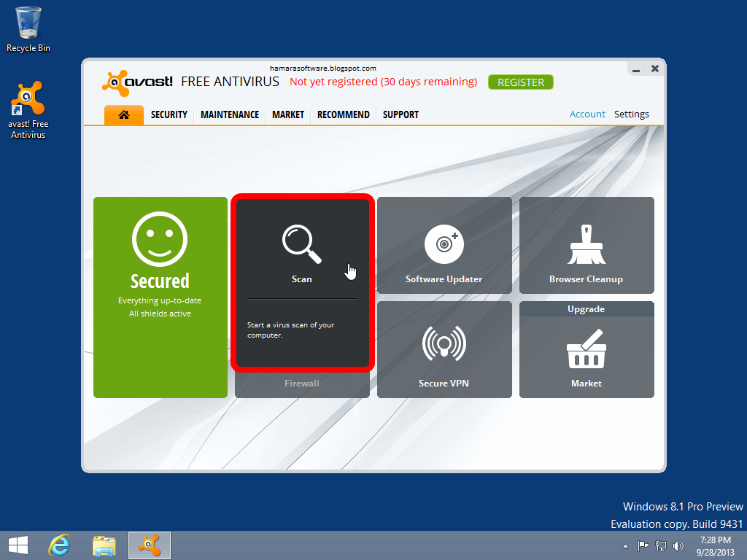Close the avast window

click(x=655, y=69)
